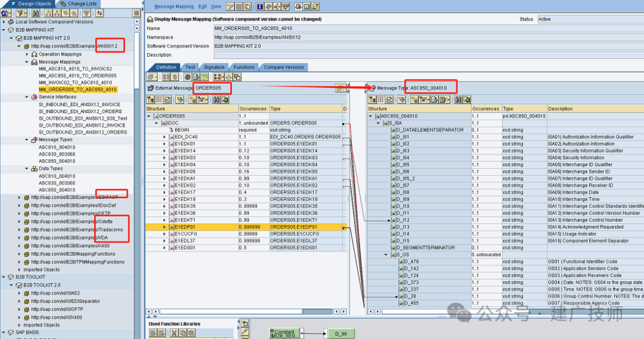Click the Occurrences column header in source table
Viewport: 644px width, 339px height.
click(x=253, y=109)
